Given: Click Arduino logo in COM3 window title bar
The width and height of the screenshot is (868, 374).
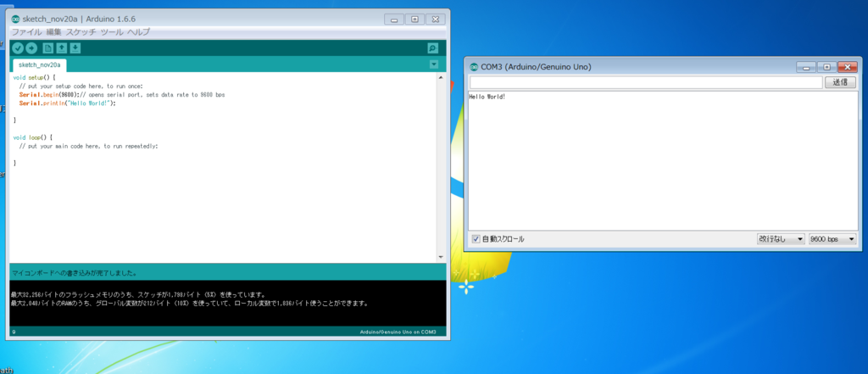Looking at the screenshot, I should [473, 67].
